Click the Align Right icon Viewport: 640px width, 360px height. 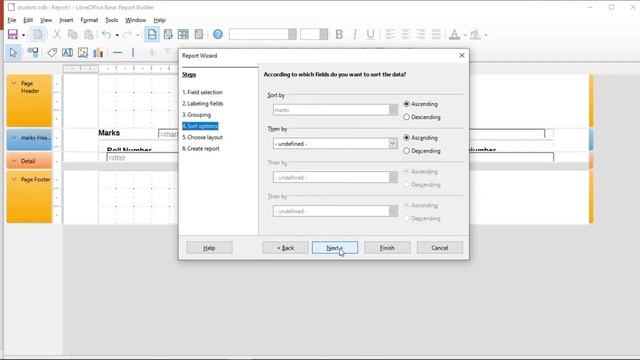click(420, 35)
